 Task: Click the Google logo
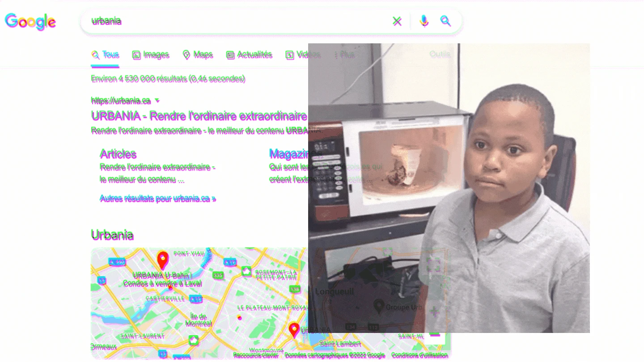point(30,21)
